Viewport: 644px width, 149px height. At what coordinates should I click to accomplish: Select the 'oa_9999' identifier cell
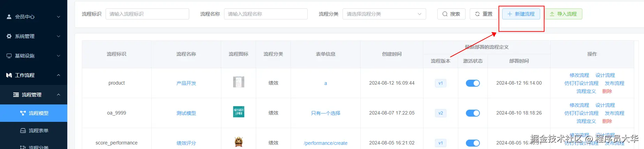click(x=117, y=113)
